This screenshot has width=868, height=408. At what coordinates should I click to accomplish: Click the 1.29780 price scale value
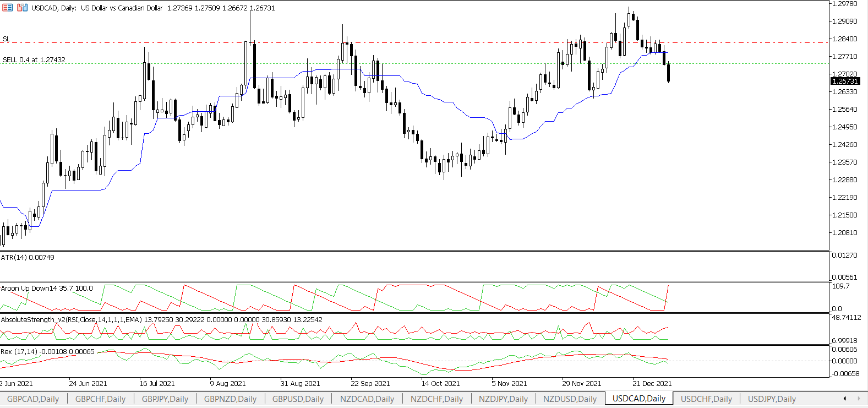844,4
